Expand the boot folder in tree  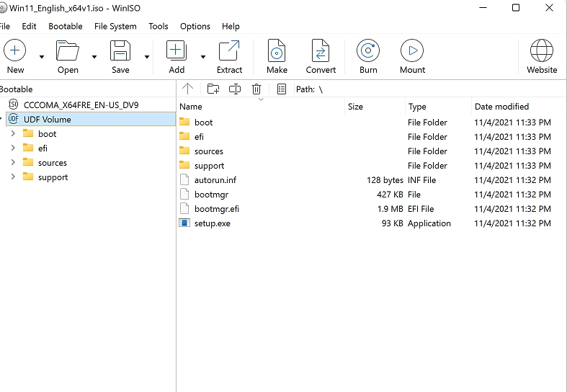point(13,133)
